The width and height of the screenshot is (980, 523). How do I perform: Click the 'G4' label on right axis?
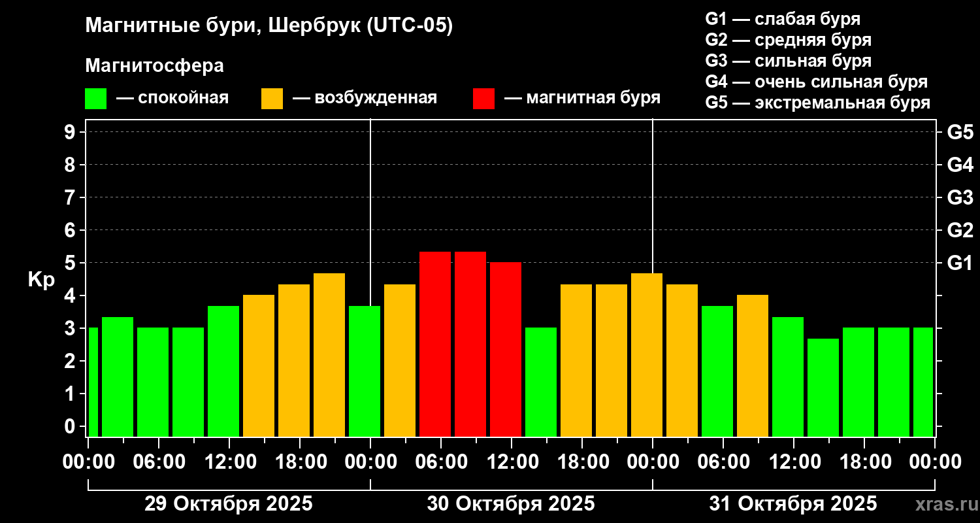(960, 165)
